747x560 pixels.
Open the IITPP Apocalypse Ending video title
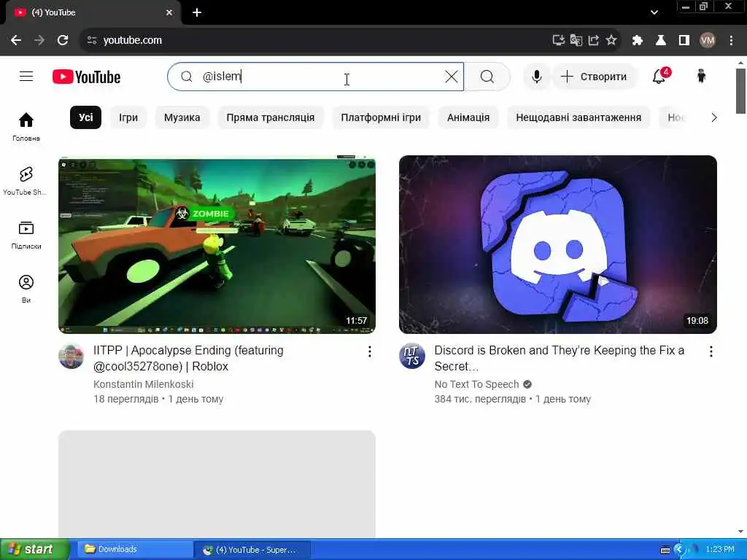[x=188, y=358]
